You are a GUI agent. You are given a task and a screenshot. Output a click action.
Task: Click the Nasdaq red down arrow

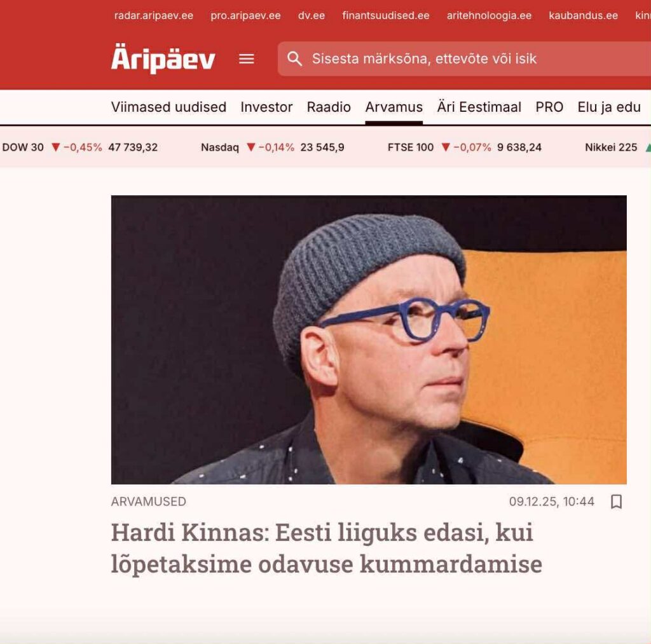[x=250, y=147]
